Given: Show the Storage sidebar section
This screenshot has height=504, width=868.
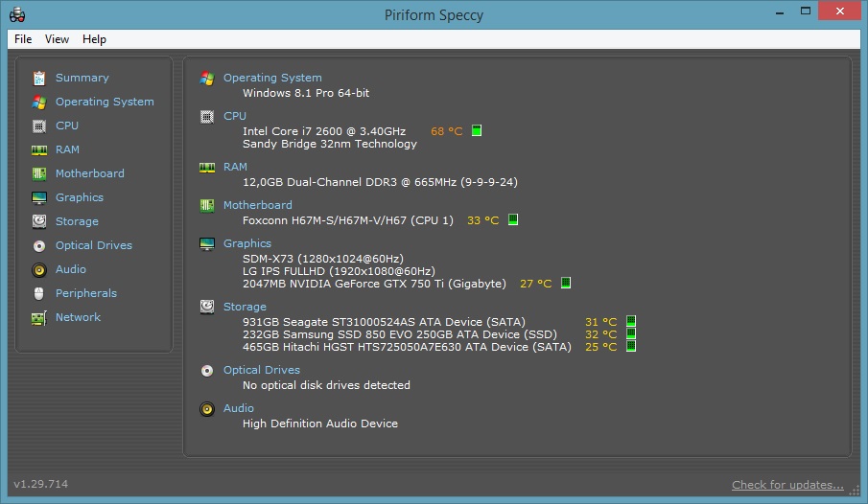Looking at the screenshot, I should (x=77, y=221).
